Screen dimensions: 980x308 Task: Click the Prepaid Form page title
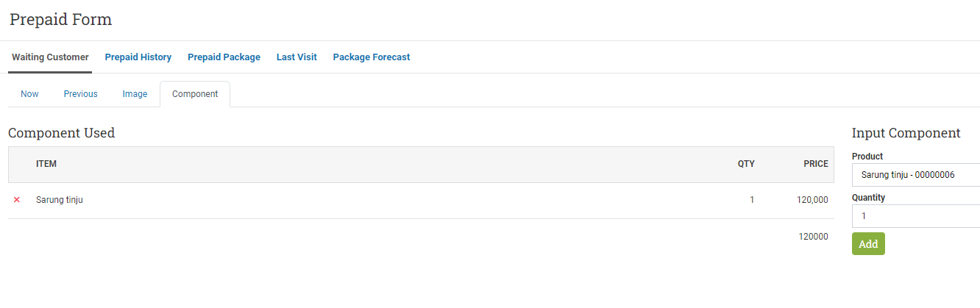(61, 20)
